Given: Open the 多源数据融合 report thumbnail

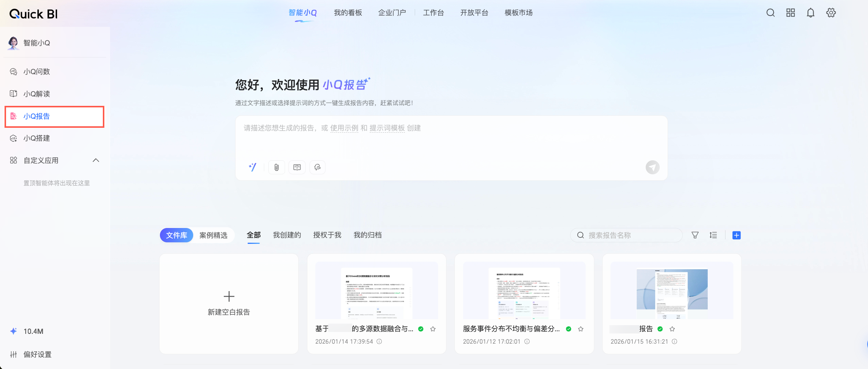Looking at the screenshot, I should 377,290.
